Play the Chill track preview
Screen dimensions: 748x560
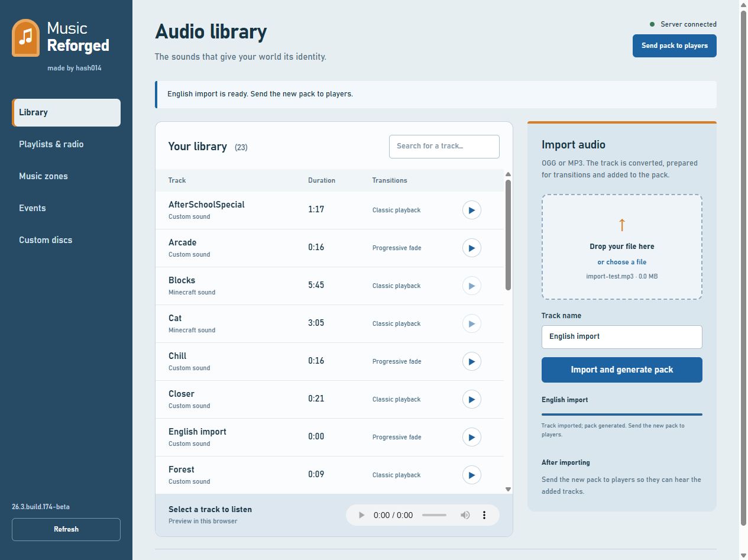click(x=471, y=361)
